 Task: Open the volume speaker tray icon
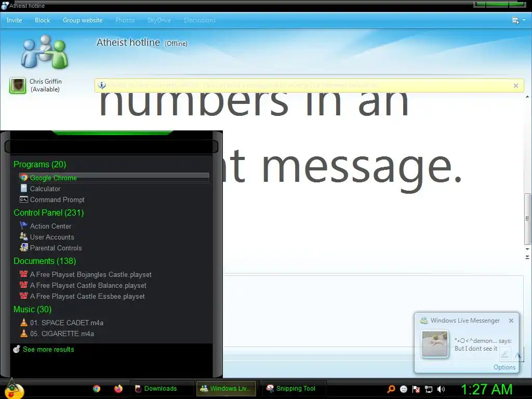pos(441,389)
